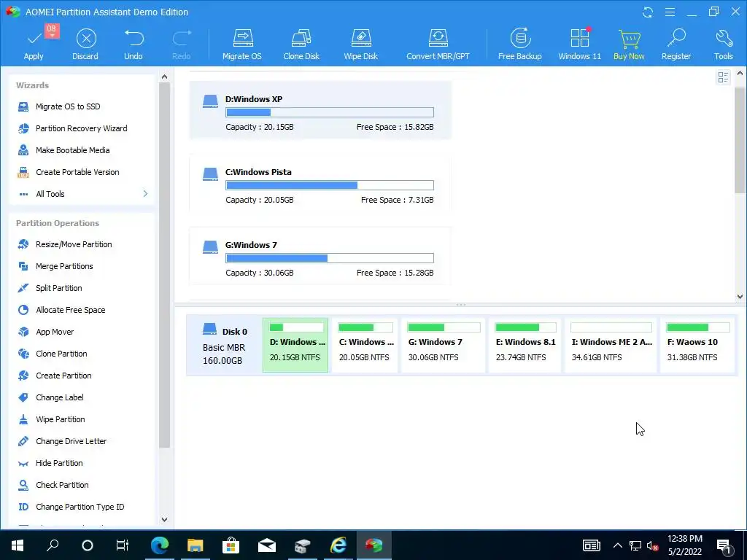This screenshot has width=747, height=560.
Task: Select the C:Windows Pista partition card
Action: click(320, 183)
